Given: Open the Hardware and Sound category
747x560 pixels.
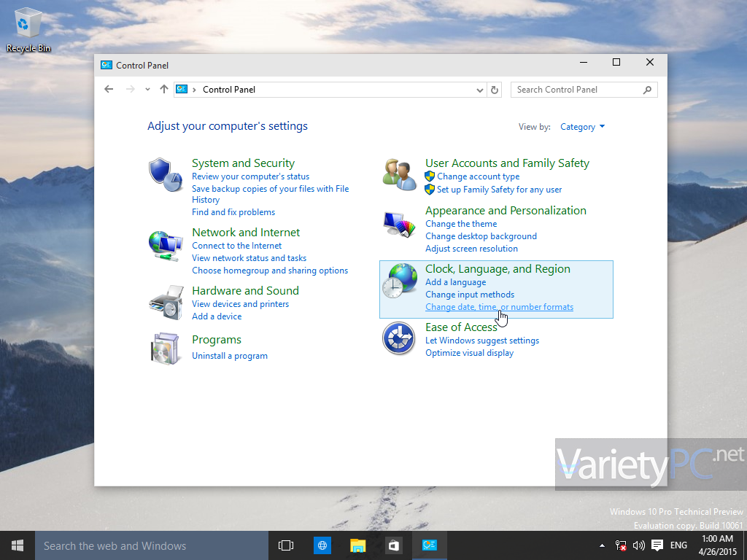Looking at the screenshot, I should tap(245, 290).
